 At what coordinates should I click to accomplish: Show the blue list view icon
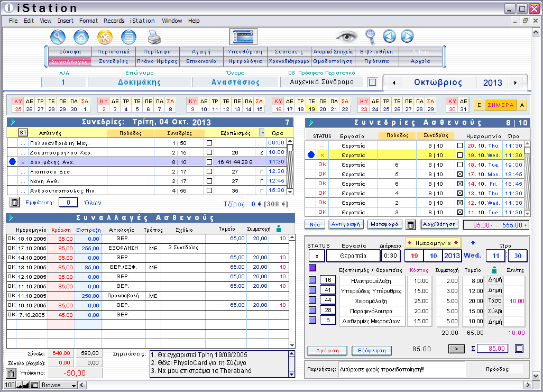coord(128,37)
